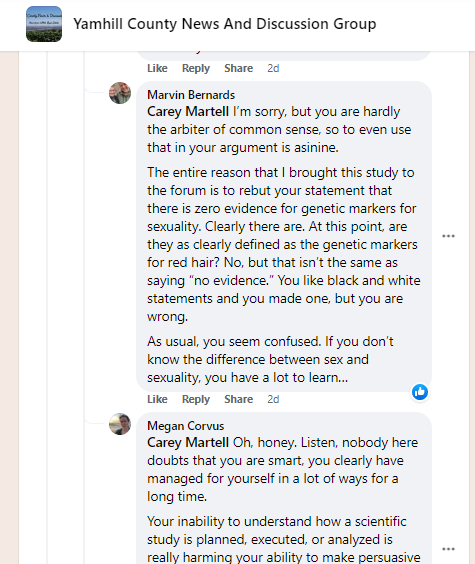
Task: Like Marvin Bernards' comment
Action: coord(157,399)
